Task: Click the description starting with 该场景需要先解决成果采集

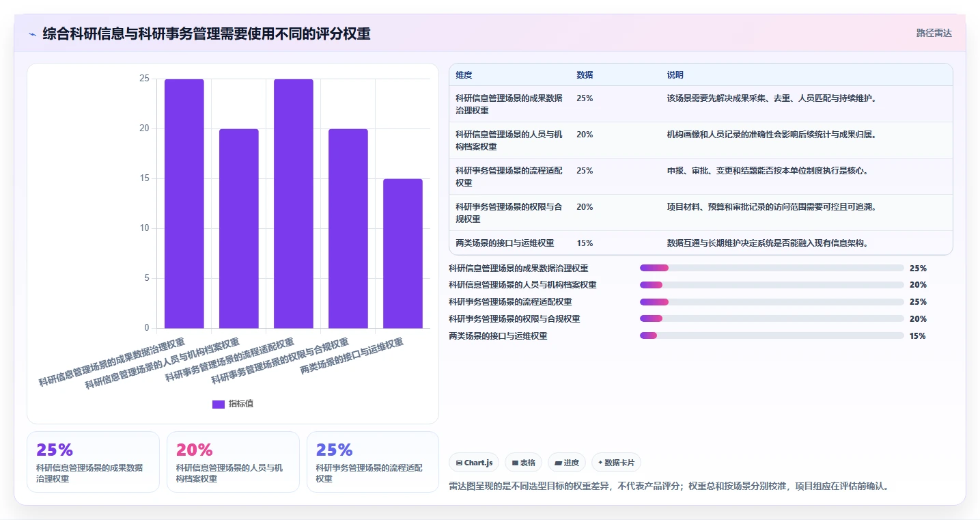Action: pos(772,98)
